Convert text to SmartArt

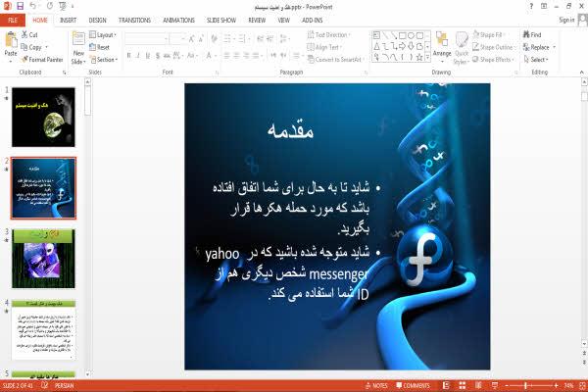(335, 59)
